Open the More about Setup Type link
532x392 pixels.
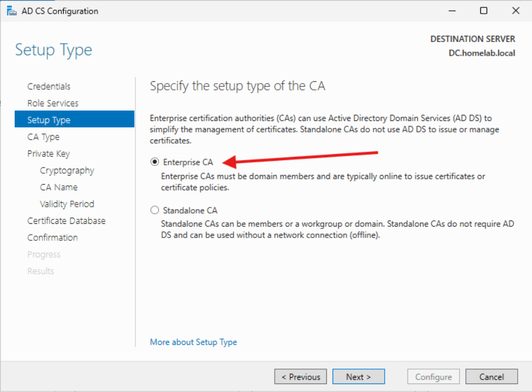point(193,341)
